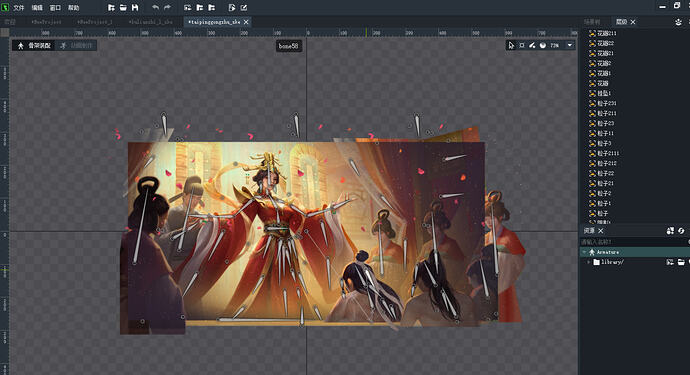Click the toolbar folder icon right of import
Screen dimensions: 690x375
[200, 7]
